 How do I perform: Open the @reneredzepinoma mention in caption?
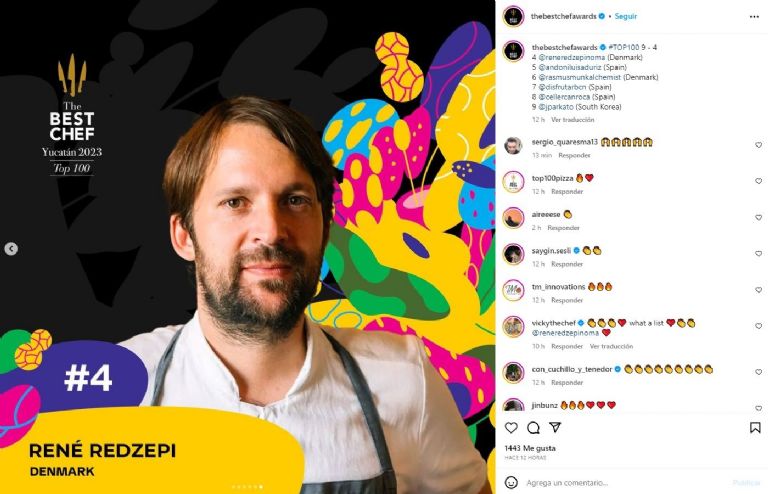[x=572, y=57]
